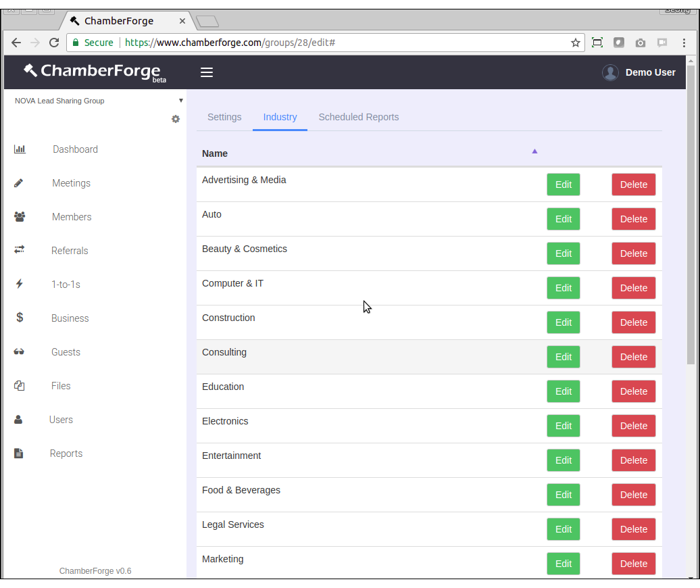
Task: Open group settings gear icon
Action: pyautogui.click(x=176, y=119)
